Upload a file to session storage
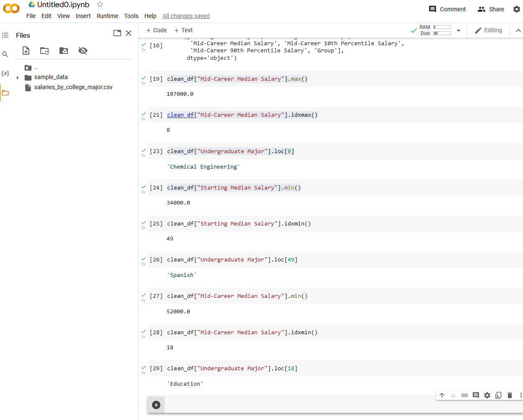The image size is (523, 420). tap(26, 50)
